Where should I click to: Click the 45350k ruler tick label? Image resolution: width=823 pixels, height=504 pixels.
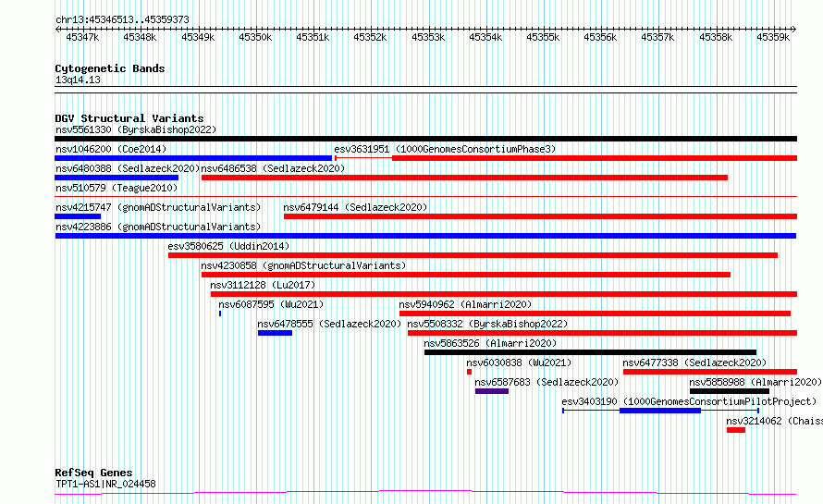point(255,37)
